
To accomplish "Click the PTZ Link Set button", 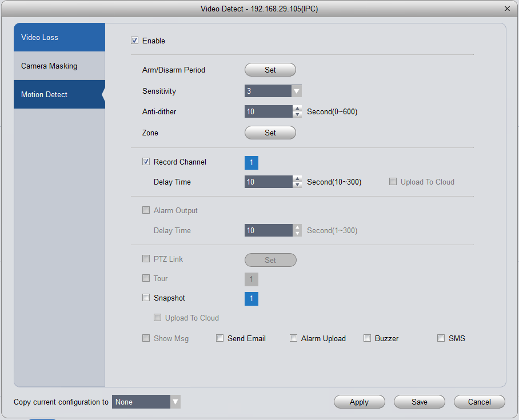I will [270, 260].
